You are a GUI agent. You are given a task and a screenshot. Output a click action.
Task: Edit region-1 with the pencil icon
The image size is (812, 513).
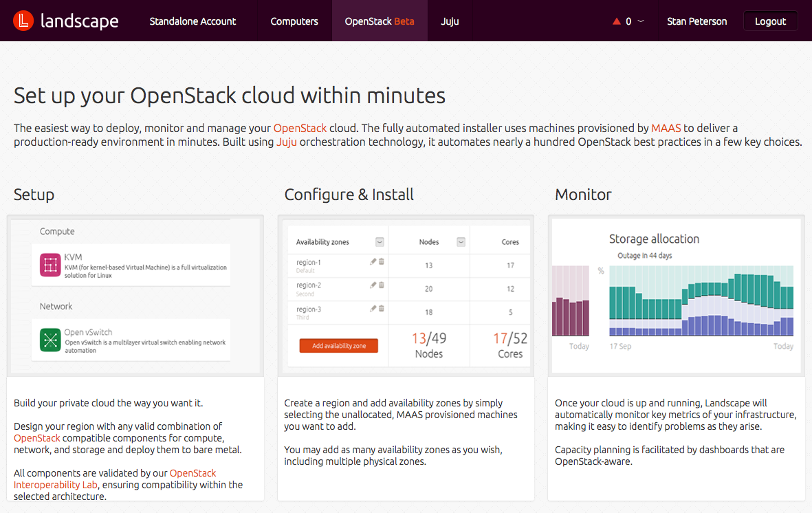[373, 261]
